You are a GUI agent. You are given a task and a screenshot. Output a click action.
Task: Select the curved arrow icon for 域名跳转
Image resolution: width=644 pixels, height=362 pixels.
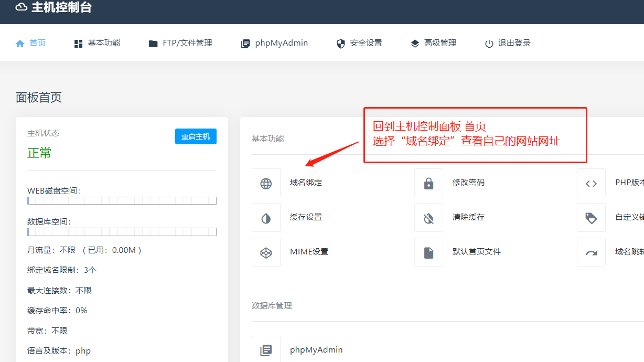pos(591,252)
